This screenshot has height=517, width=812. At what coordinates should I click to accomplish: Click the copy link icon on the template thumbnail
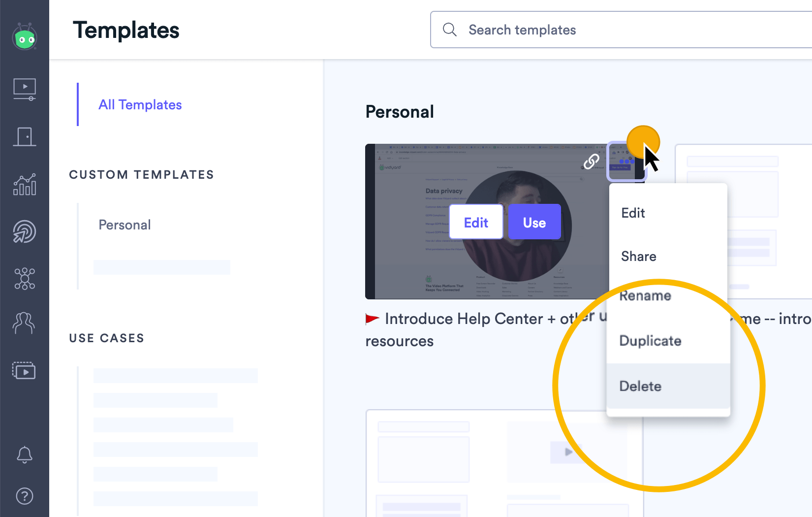tap(592, 161)
